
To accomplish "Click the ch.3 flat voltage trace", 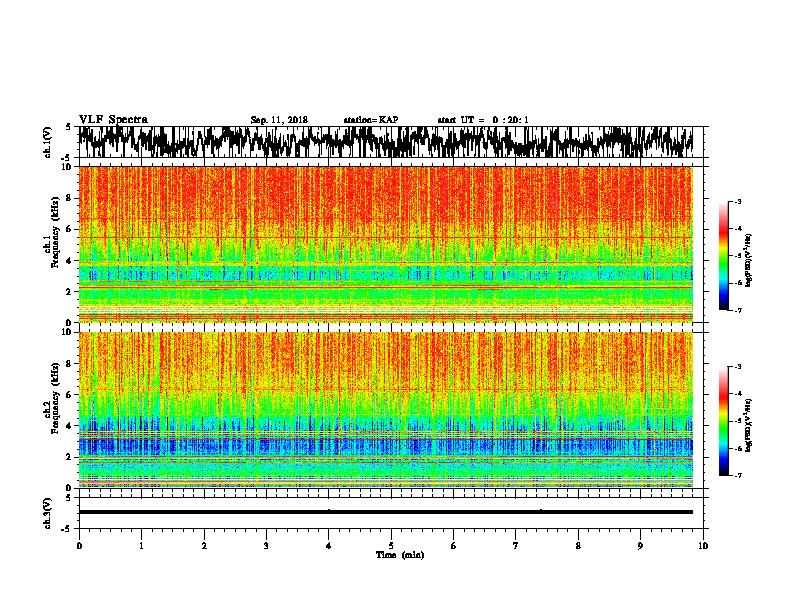I will 386,512.
